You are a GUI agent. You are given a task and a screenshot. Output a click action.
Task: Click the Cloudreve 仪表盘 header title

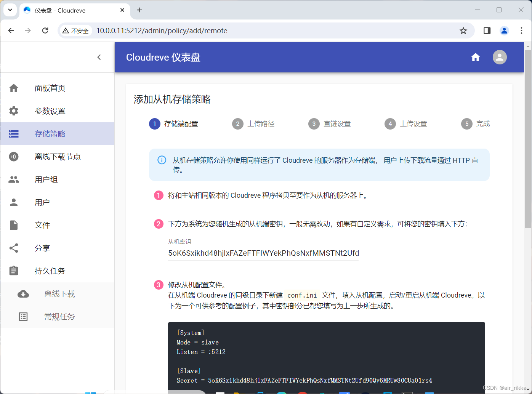coord(163,57)
